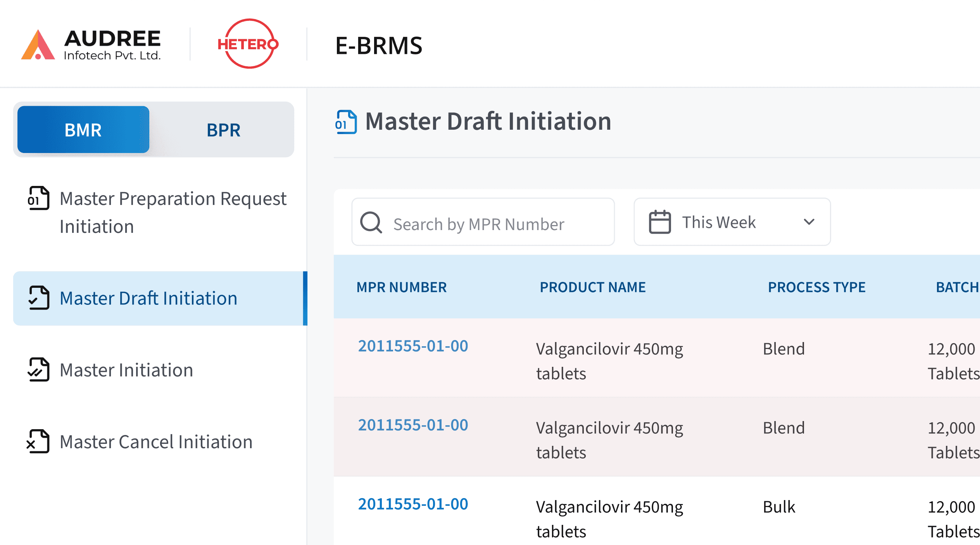The height and width of the screenshot is (545, 980).
Task: Click the magnifying glass search icon
Action: [371, 222]
